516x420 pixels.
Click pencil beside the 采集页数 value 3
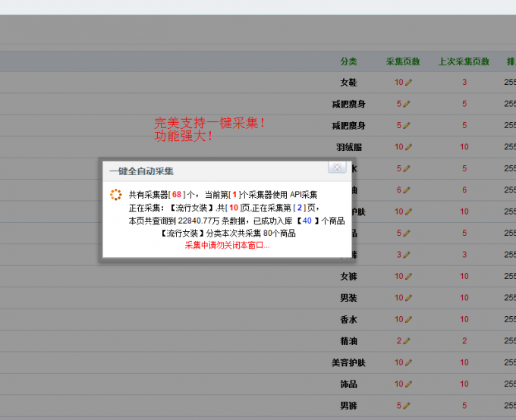tap(407, 255)
